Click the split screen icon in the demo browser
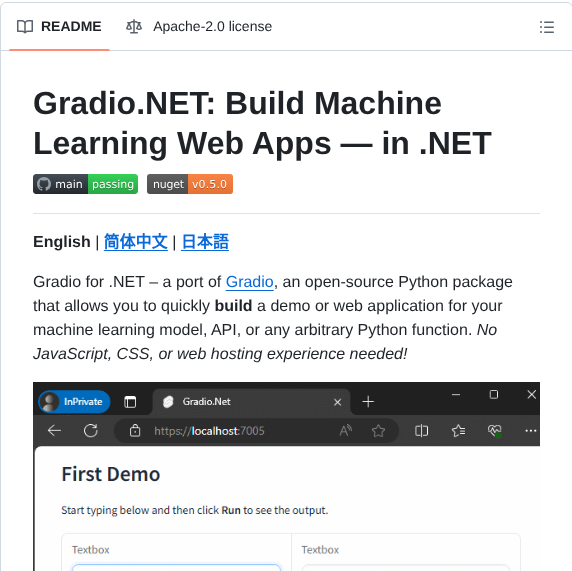This screenshot has width=572, height=571. 421,431
